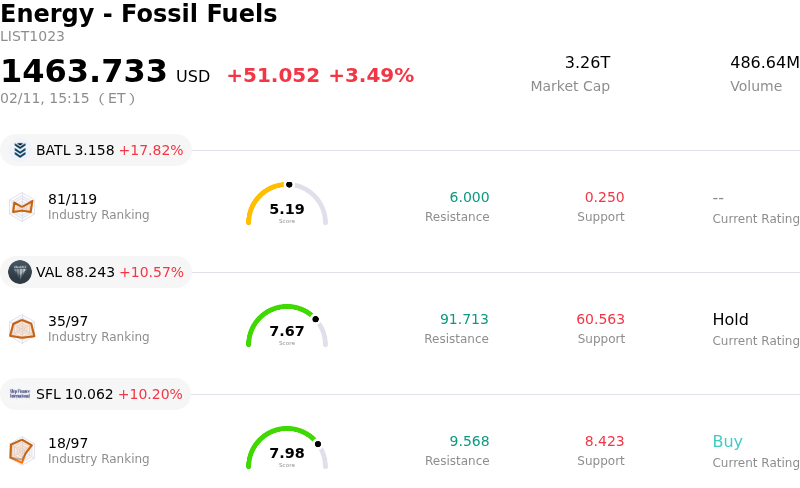
Task: Click the SFL company logo icon
Action: tap(20, 394)
